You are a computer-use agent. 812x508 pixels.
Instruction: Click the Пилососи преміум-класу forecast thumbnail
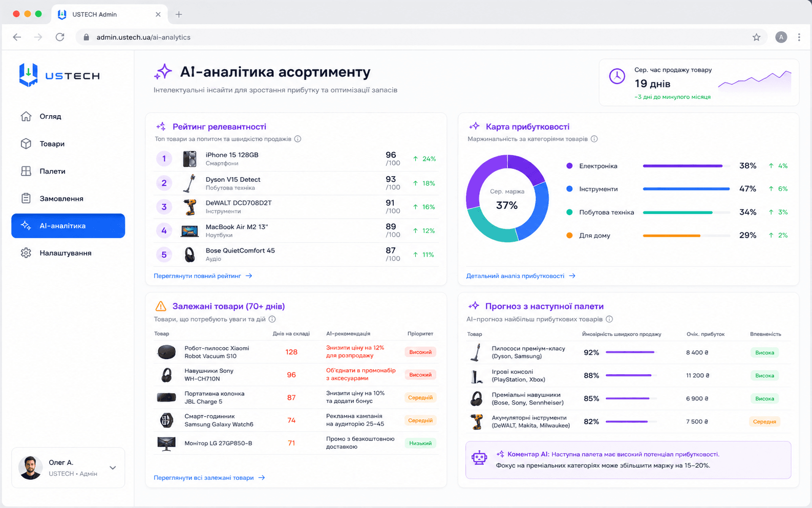click(477, 352)
